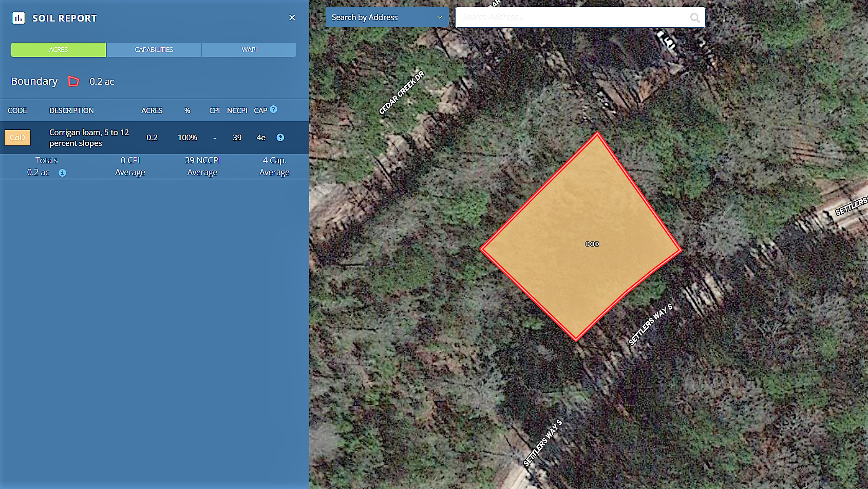Select the Corrigan loam description row
Image resolution: width=868 pixels, height=489 pixels.
89,138
